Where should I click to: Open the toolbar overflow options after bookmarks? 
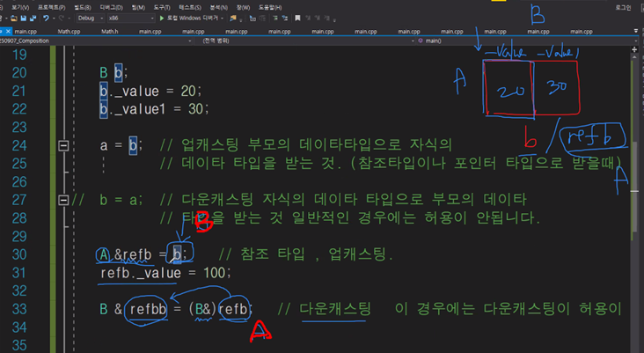(x=335, y=18)
